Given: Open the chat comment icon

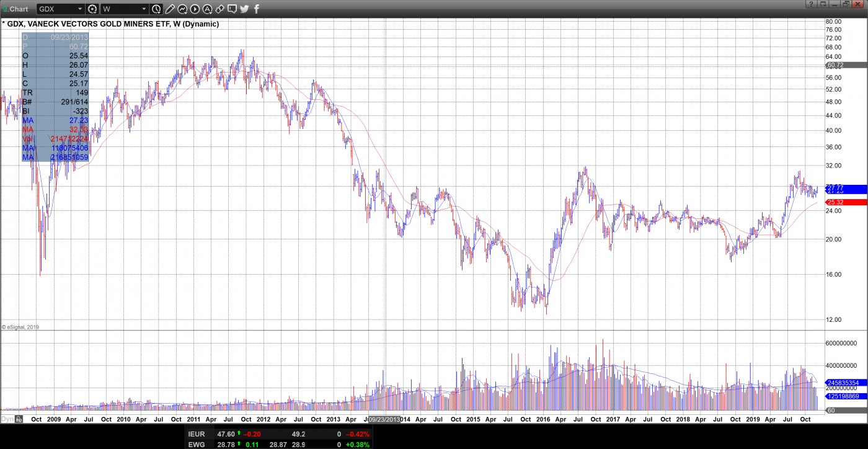Looking at the screenshot, I should click(232, 9).
